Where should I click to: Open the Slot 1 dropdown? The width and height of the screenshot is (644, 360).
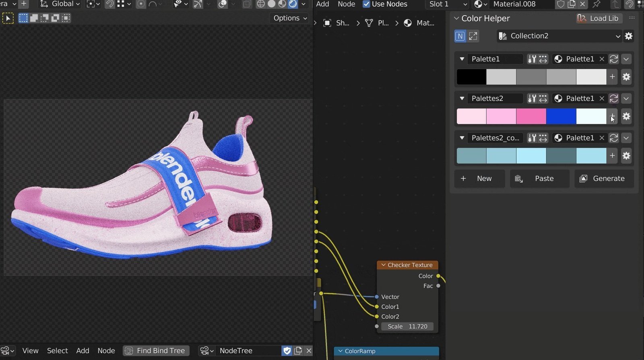(x=448, y=4)
